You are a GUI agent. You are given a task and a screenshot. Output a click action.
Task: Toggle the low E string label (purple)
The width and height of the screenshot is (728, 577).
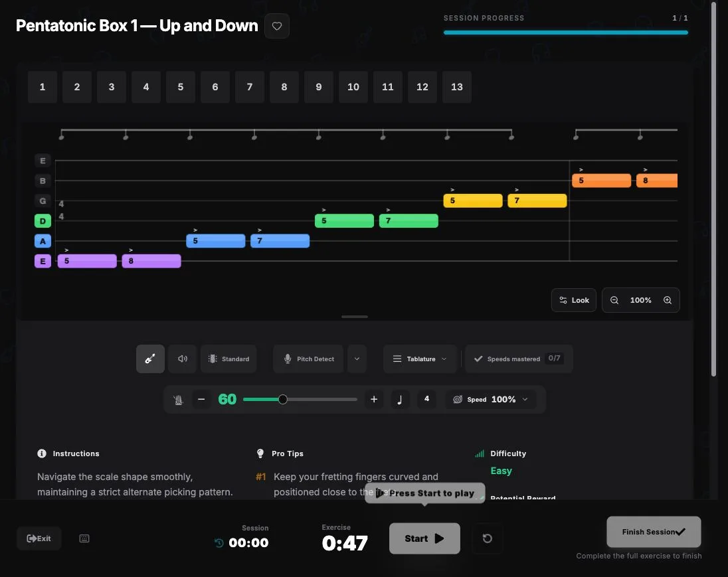43,261
